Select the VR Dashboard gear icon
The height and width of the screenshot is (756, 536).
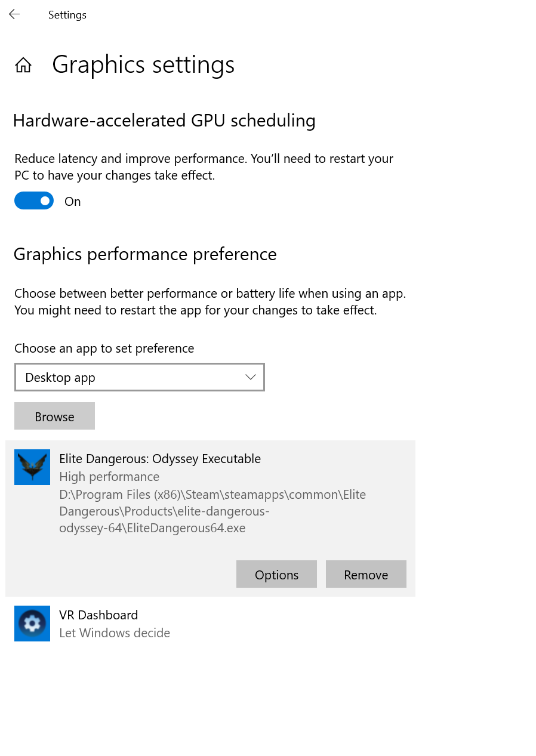32,624
